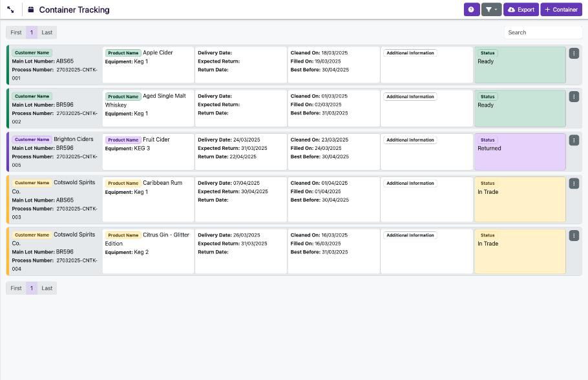Click the calendar icon beside Container Tracking title
The height and width of the screenshot is (380, 588).
tap(31, 10)
